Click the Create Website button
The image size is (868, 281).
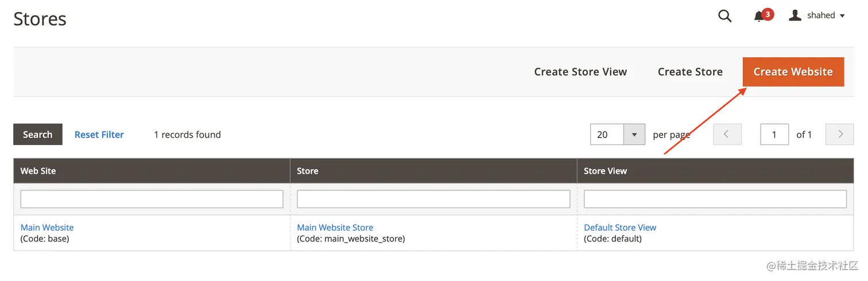click(x=793, y=72)
